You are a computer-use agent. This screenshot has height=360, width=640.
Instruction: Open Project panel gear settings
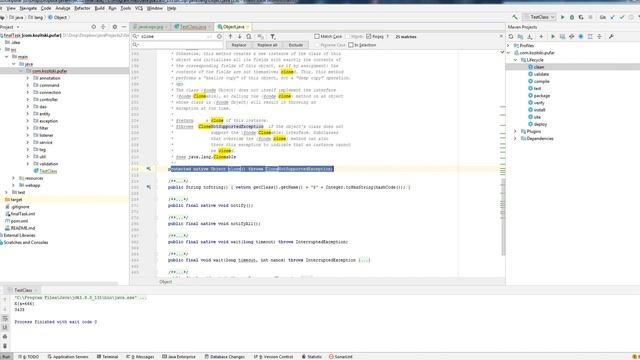tap(115, 27)
